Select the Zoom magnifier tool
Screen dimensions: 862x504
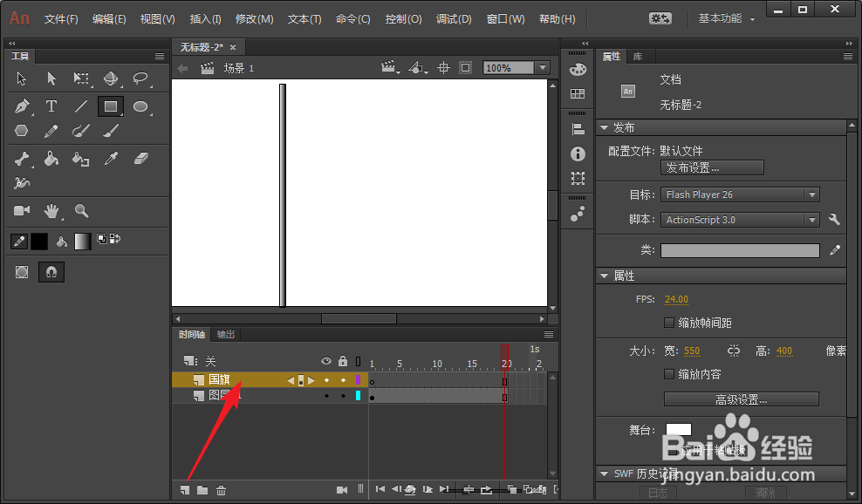click(81, 210)
